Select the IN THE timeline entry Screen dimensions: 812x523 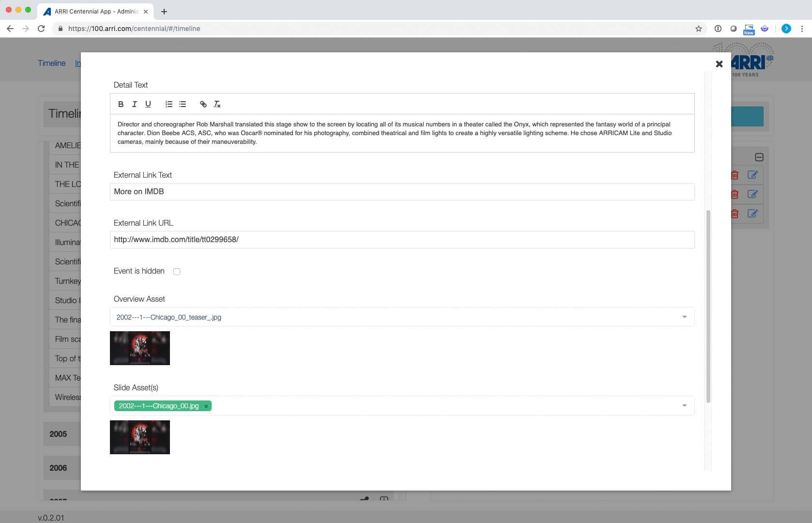(65, 165)
